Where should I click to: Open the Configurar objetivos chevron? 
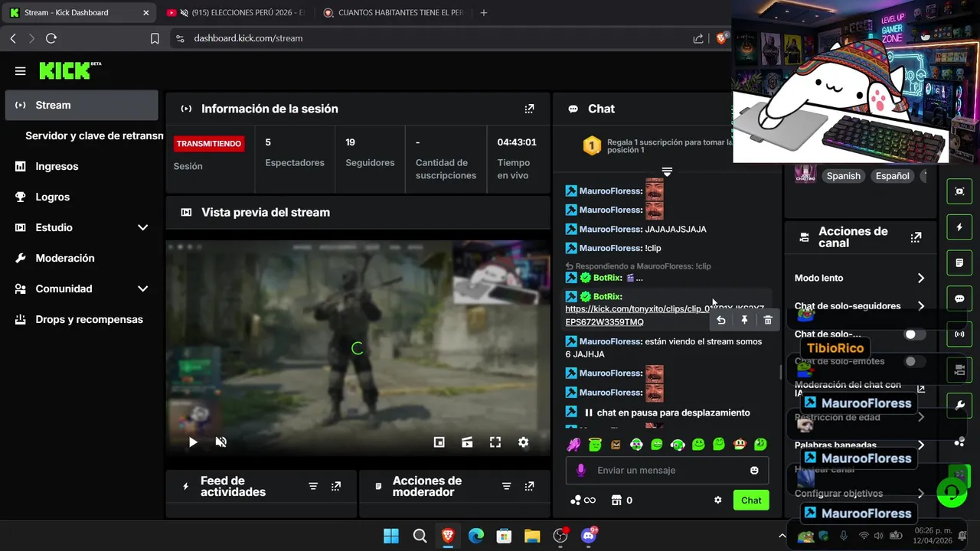tap(921, 494)
